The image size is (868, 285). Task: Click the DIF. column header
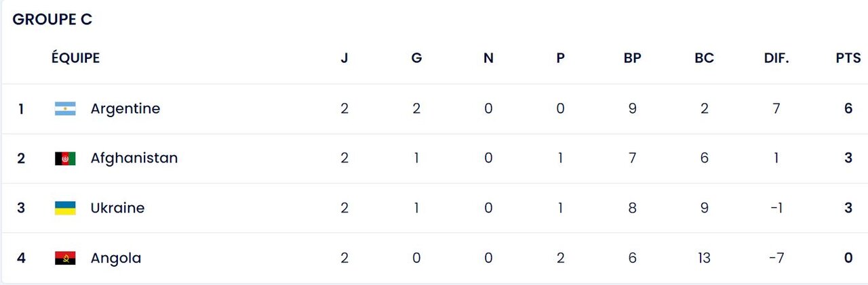pyautogui.click(x=776, y=58)
